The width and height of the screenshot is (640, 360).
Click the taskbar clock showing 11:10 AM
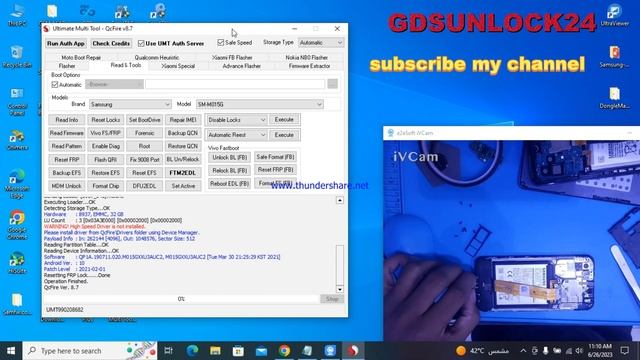(x=600, y=351)
